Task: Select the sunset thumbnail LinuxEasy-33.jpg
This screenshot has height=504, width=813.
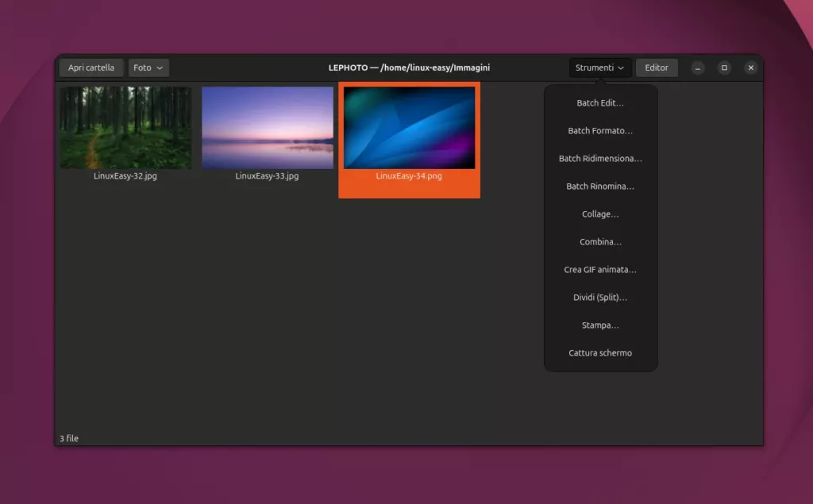Action: pyautogui.click(x=268, y=128)
